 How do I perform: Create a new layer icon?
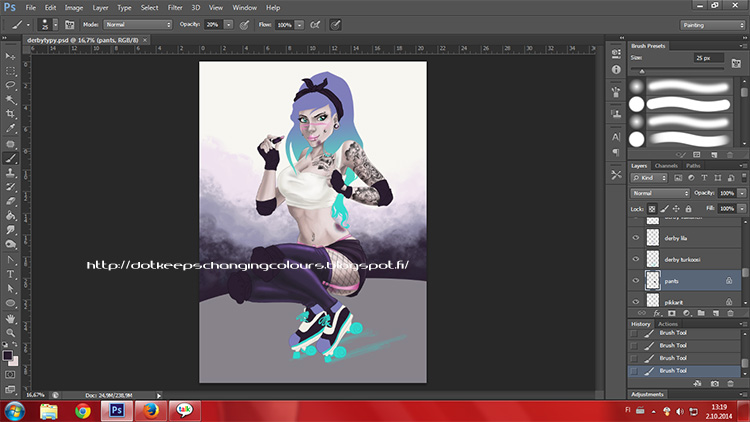[x=716, y=313]
